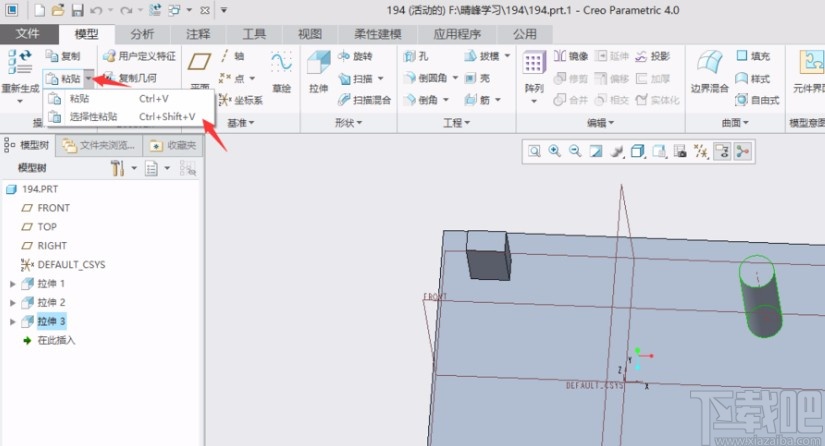Image resolution: width=825 pixels, height=446 pixels.
Task: Click the New file icon
Action: click(39, 10)
